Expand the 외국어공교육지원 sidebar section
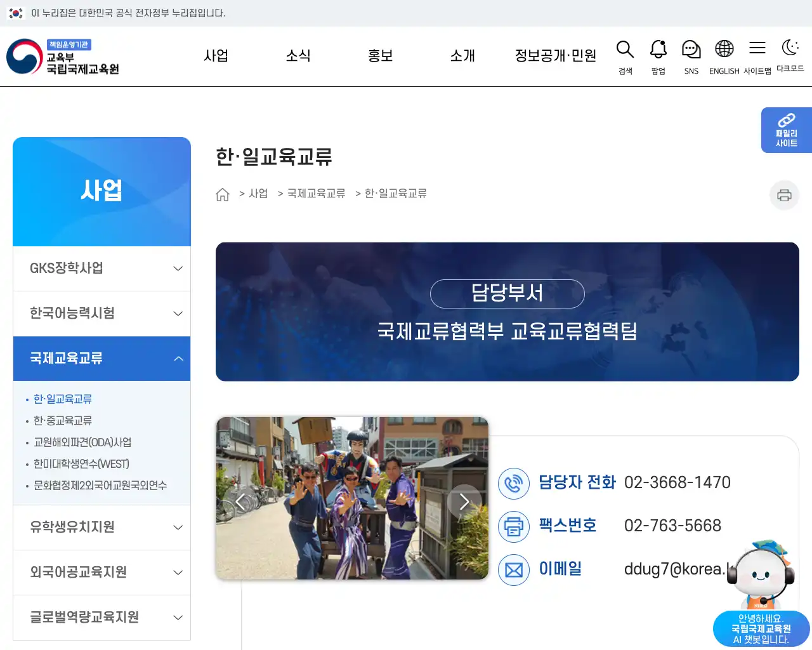812x650 pixels. click(101, 573)
